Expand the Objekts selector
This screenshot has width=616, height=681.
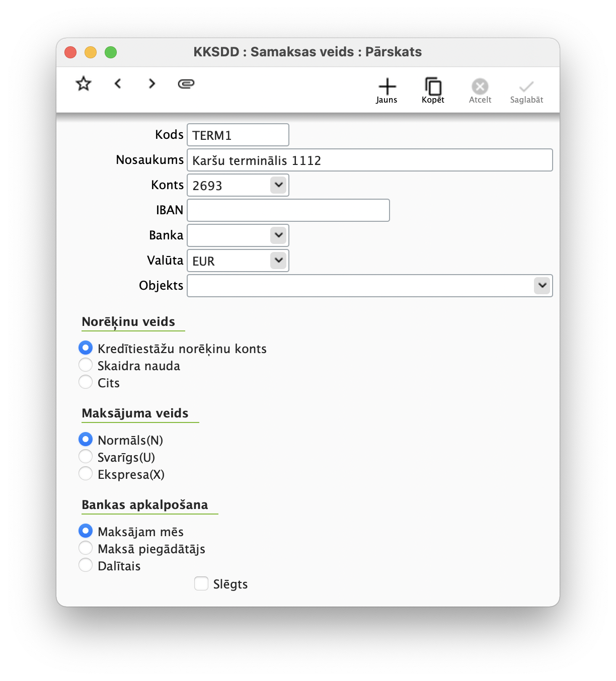tap(542, 285)
